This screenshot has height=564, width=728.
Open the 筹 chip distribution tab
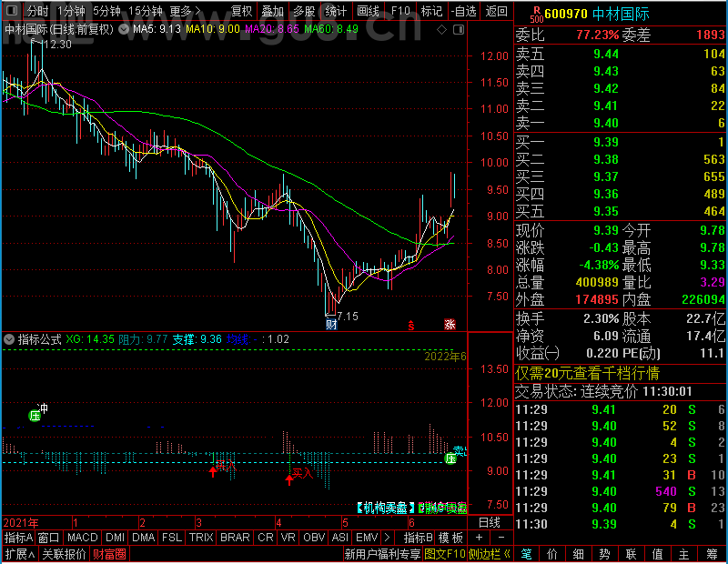pos(713,554)
